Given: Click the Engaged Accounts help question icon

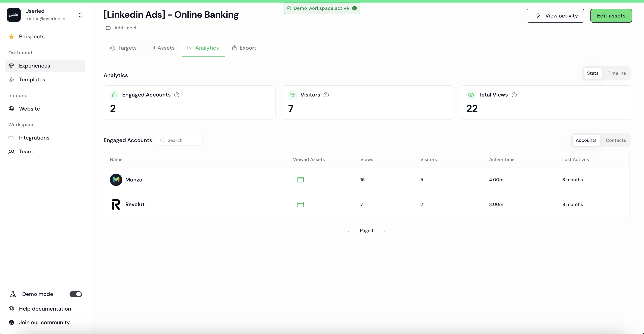Looking at the screenshot, I should coord(177,95).
